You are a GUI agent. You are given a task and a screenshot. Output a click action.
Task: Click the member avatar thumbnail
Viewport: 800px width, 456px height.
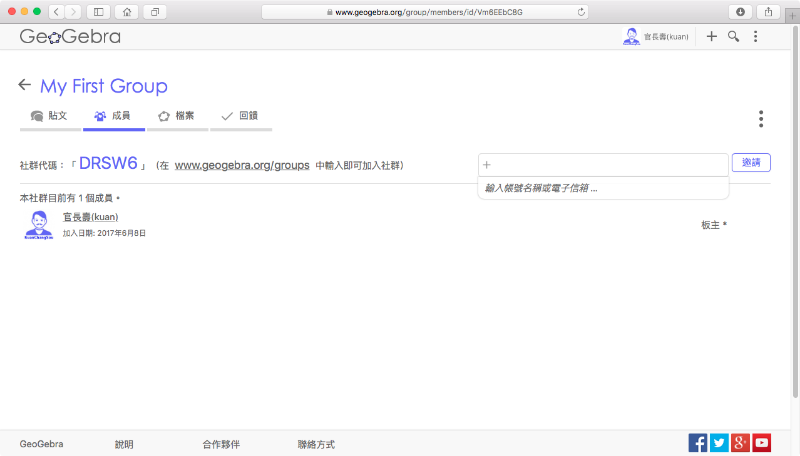point(39,225)
